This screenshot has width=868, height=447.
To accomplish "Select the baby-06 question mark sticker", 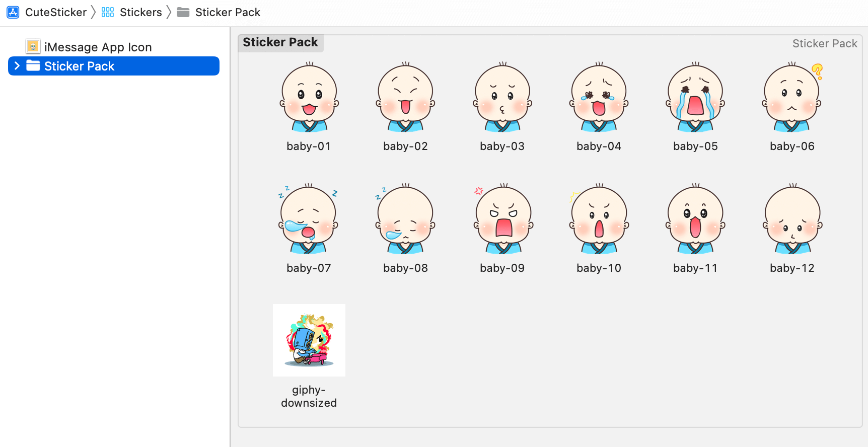I will 792,98.
